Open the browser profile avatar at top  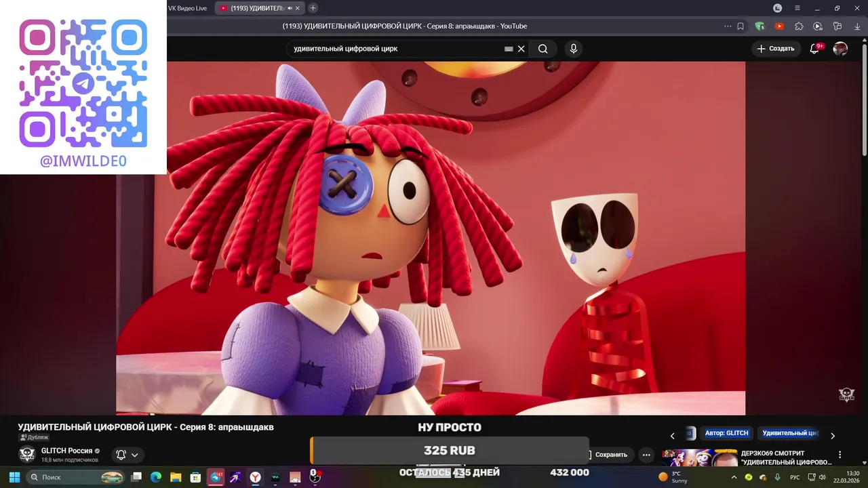point(778,8)
